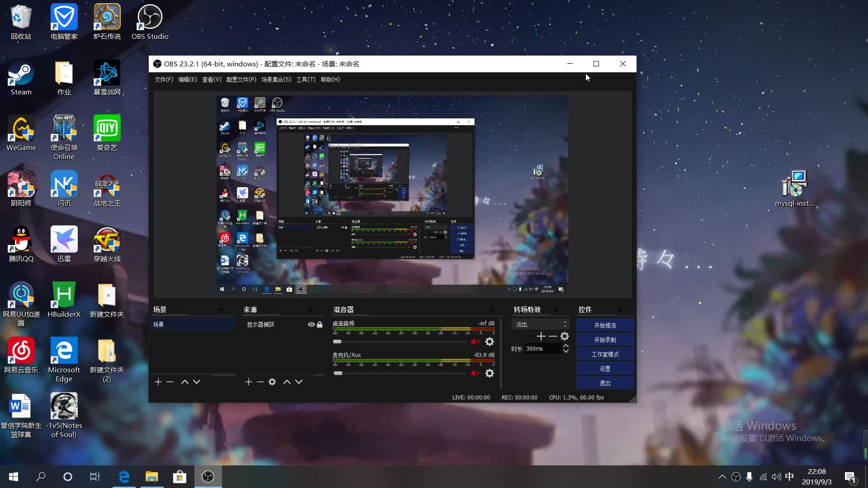The width and height of the screenshot is (868, 488).
Task: Move source up with arrow icon
Action: click(x=287, y=382)
